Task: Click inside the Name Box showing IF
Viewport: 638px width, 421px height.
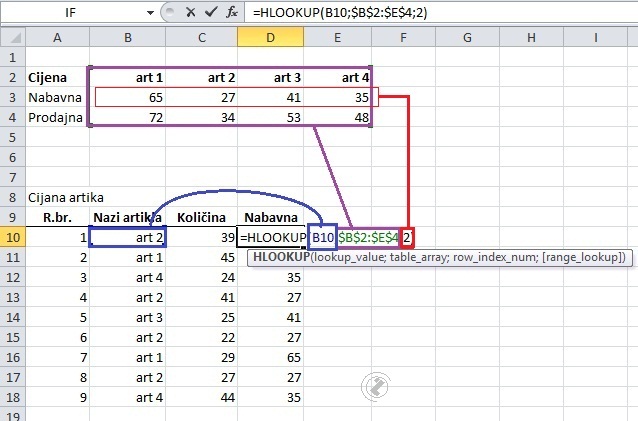Action: coord(75,13)
